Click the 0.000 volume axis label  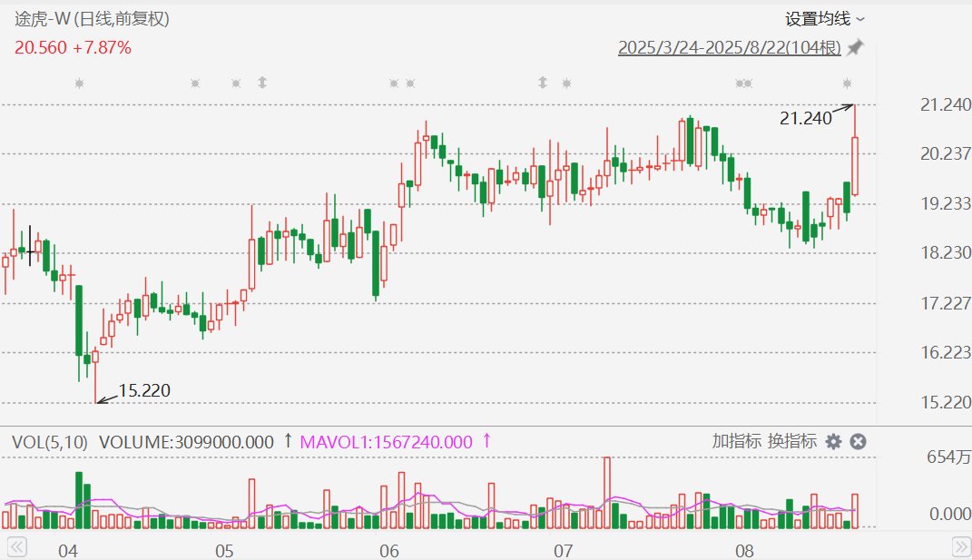(949, 514)
